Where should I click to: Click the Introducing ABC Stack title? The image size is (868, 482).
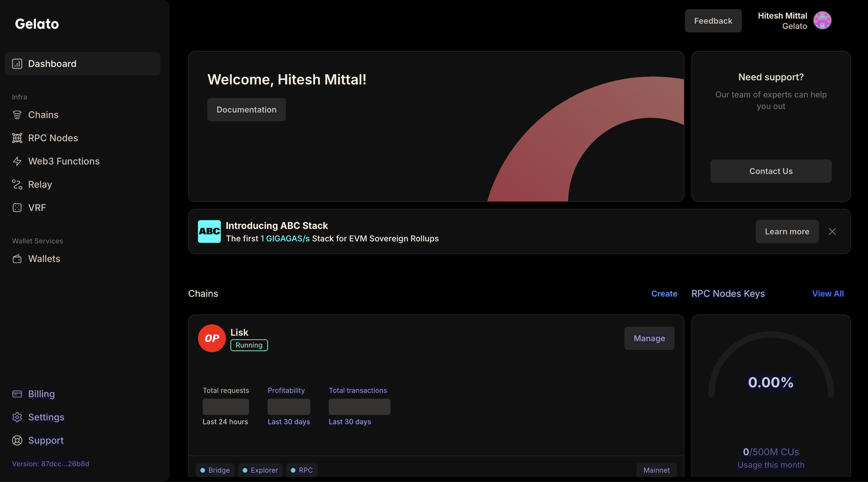click(x=277, y=226)
